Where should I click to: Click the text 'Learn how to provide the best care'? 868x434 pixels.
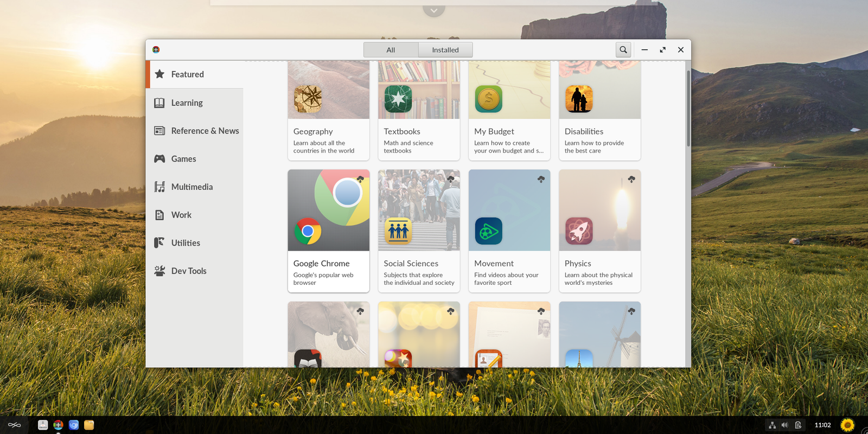pyautogui.click(x=594, y=147)
